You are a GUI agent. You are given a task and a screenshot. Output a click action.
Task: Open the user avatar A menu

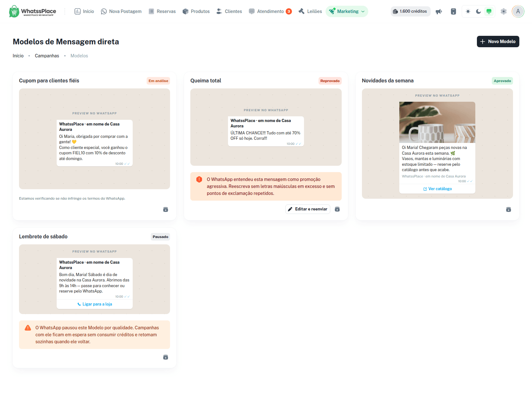(518, 11)
